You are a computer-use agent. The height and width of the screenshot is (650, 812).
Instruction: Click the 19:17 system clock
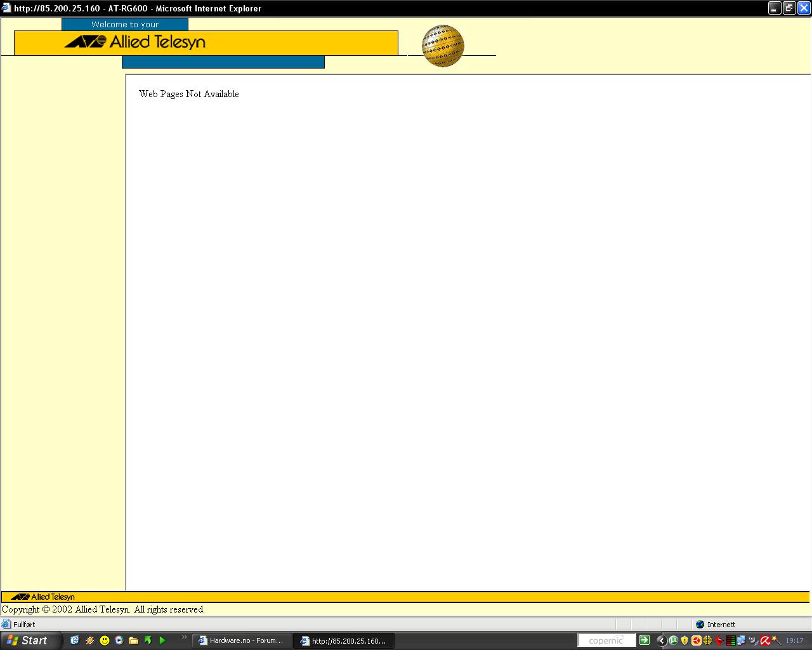794,640
